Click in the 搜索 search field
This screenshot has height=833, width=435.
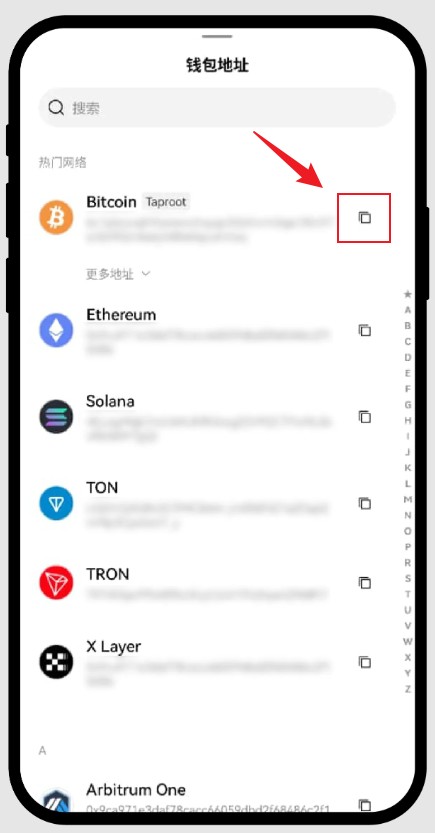pyautogui.click(x=217, y=108)
